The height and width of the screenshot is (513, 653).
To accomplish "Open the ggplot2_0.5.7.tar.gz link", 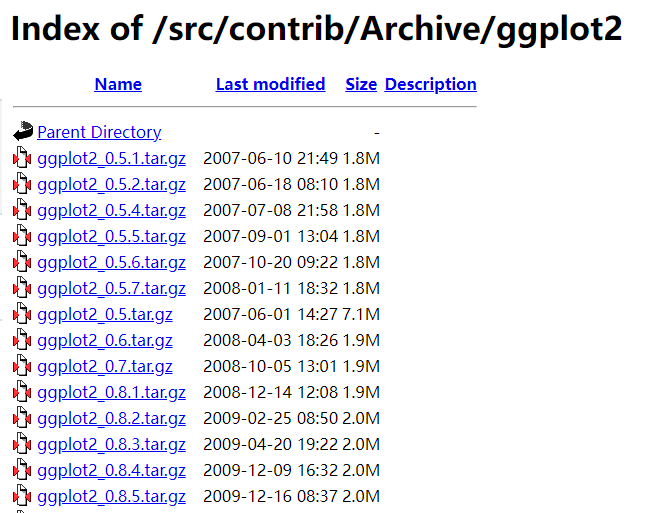I will point(111,288).
